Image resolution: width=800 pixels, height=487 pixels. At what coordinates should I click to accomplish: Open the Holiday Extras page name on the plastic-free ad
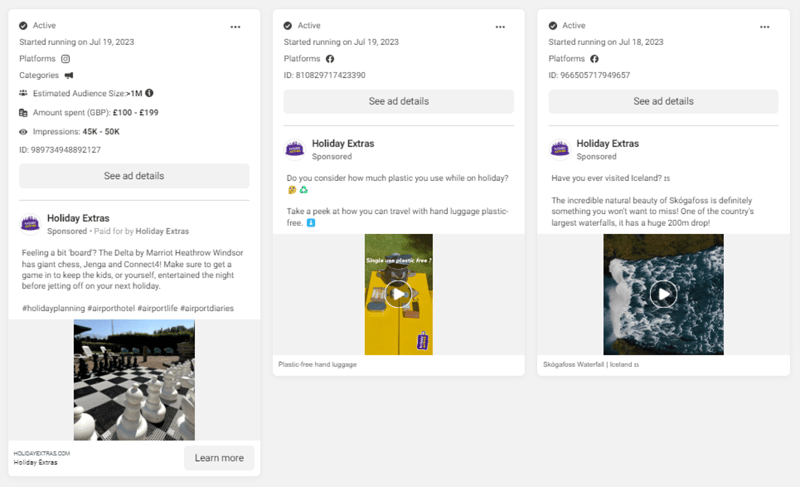pyautogui.click(x=343, y=144)
